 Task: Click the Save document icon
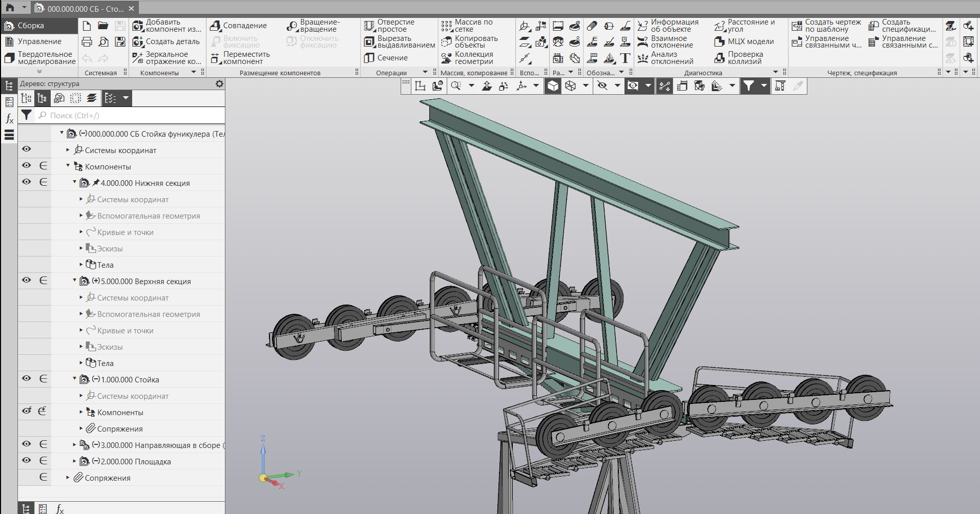120,26
